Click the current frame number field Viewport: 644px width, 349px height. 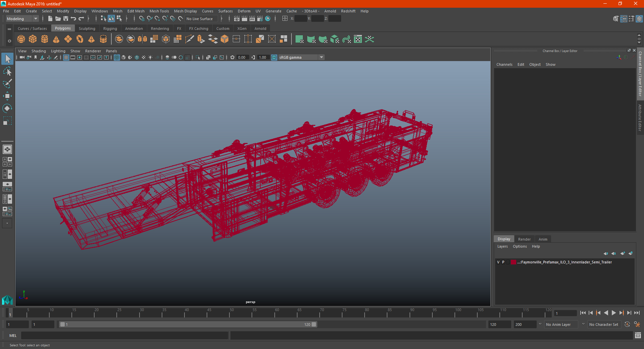tap(565, 313)
